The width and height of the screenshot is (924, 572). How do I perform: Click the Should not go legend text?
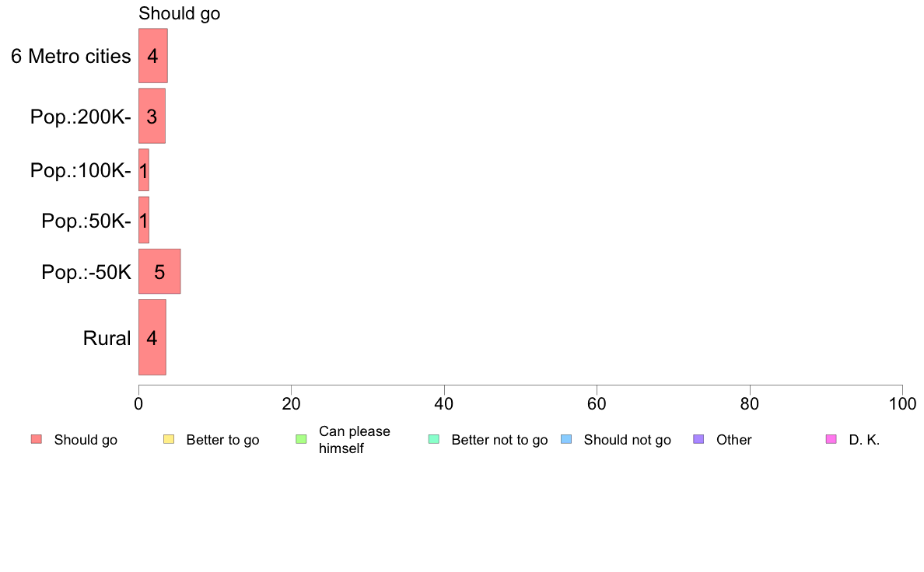pyautogui.click(x=628, y=440)
